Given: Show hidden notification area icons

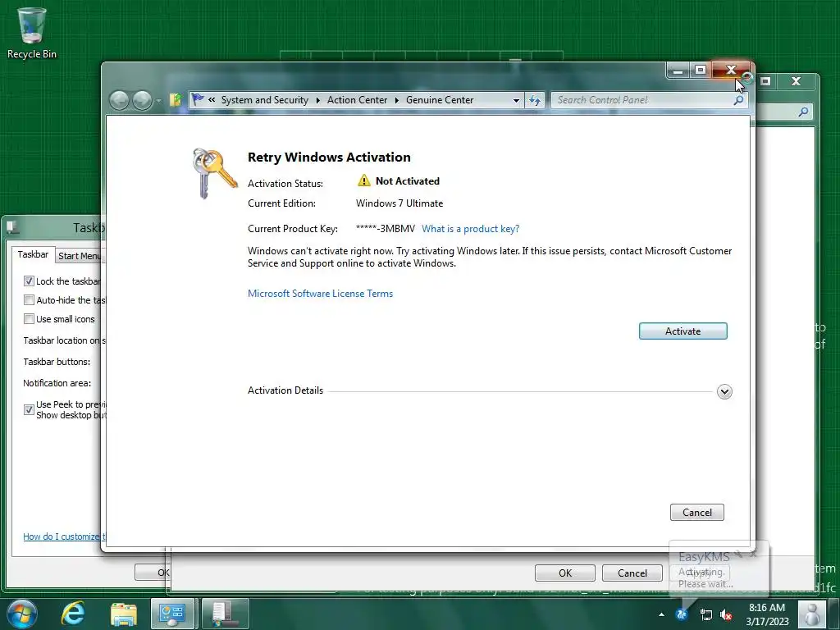Looking at the screenshot, I should 662,614.
